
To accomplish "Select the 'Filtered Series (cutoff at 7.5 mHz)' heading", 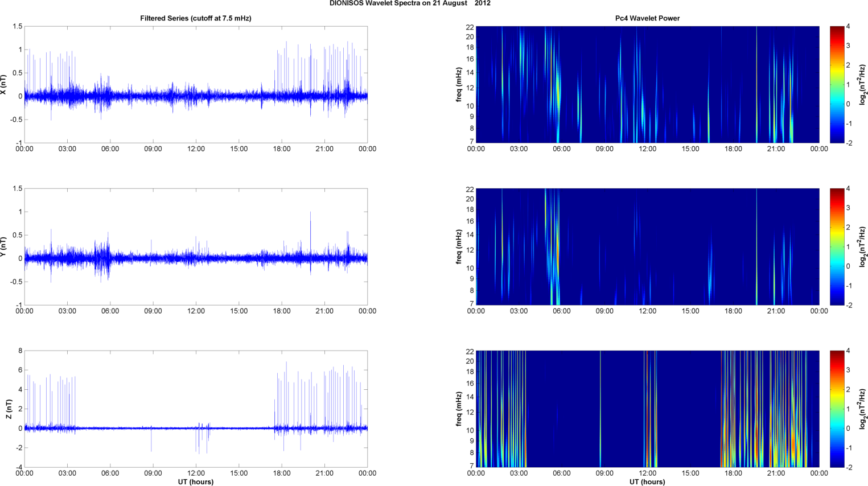I will (x=196, y=18).
